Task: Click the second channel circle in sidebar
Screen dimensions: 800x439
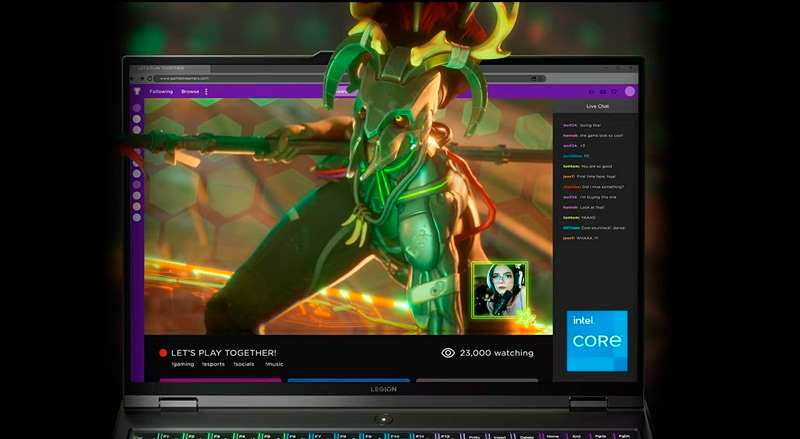Action: [x=137, y=119]
